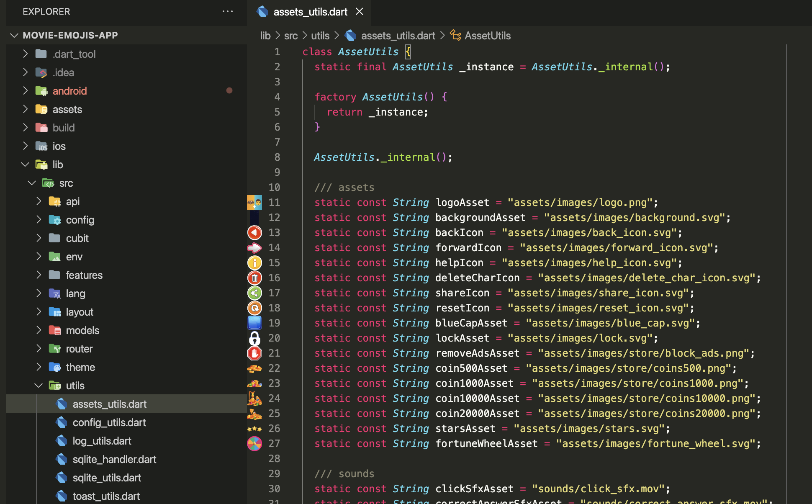Viewport: 812px width, 504px height.
Task: Click the clickSfxAsset variable name
Action: 474,489
